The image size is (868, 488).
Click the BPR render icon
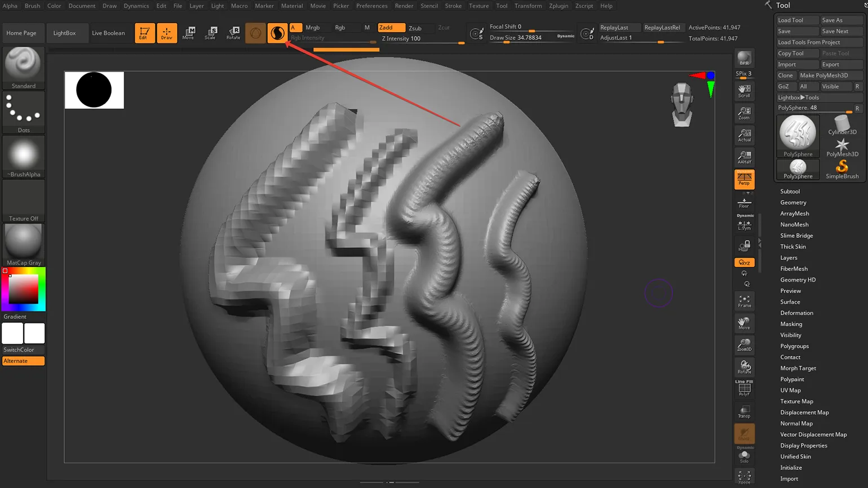pyautogui.click(x=744, y=59)
